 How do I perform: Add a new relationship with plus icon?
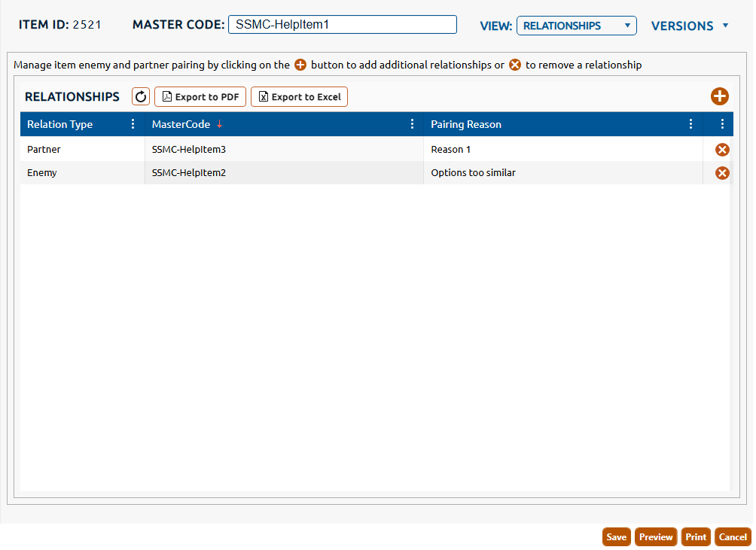tap(720, 96)
